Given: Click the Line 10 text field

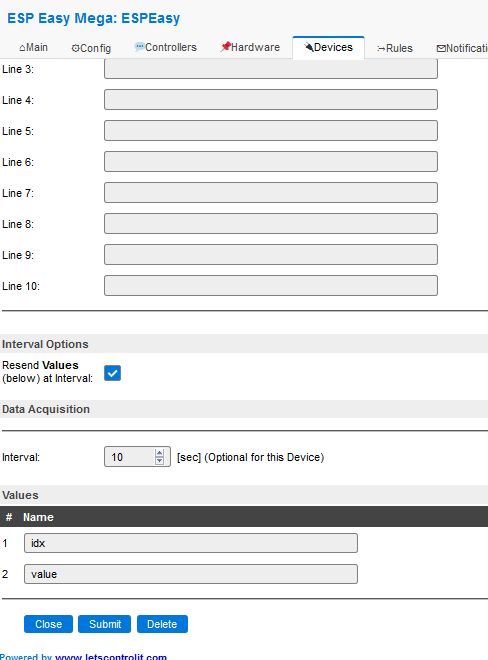Looking at the screenshot, I should 271,285.
